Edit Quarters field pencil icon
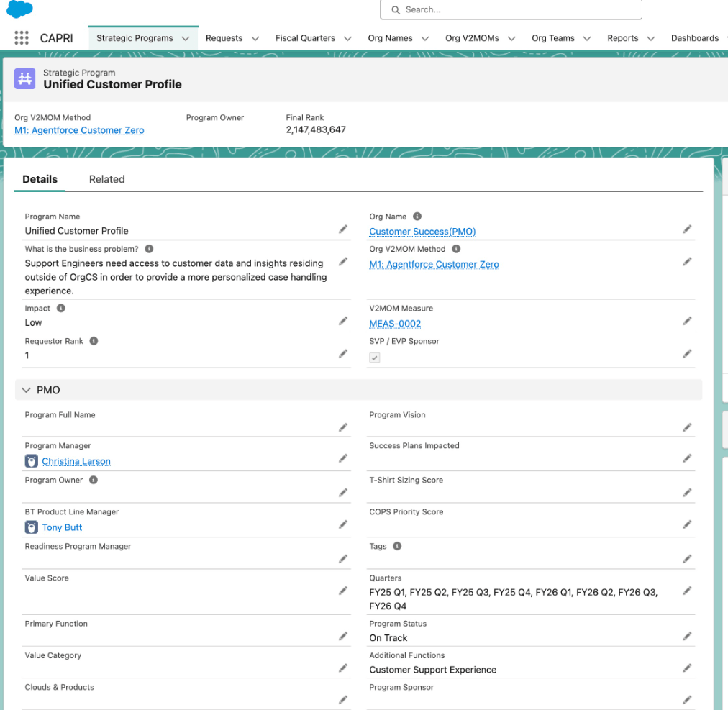This screenshot has height=710, width=728. point(687,591)
